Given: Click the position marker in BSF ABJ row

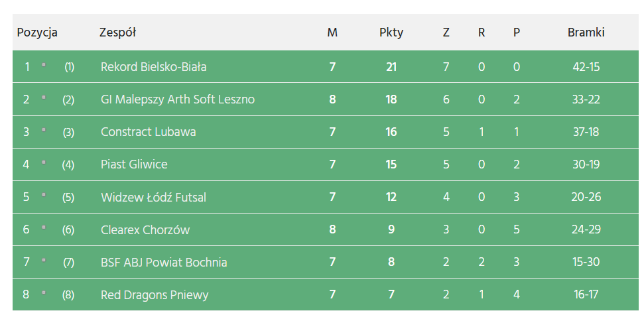Looking at the screenshot, I should coord(44,260).
